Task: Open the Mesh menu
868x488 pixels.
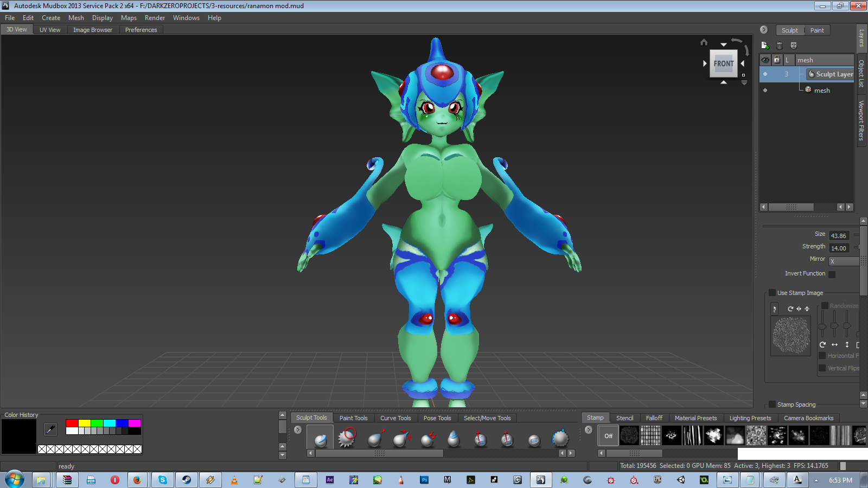Action: [x=76, y=18]
